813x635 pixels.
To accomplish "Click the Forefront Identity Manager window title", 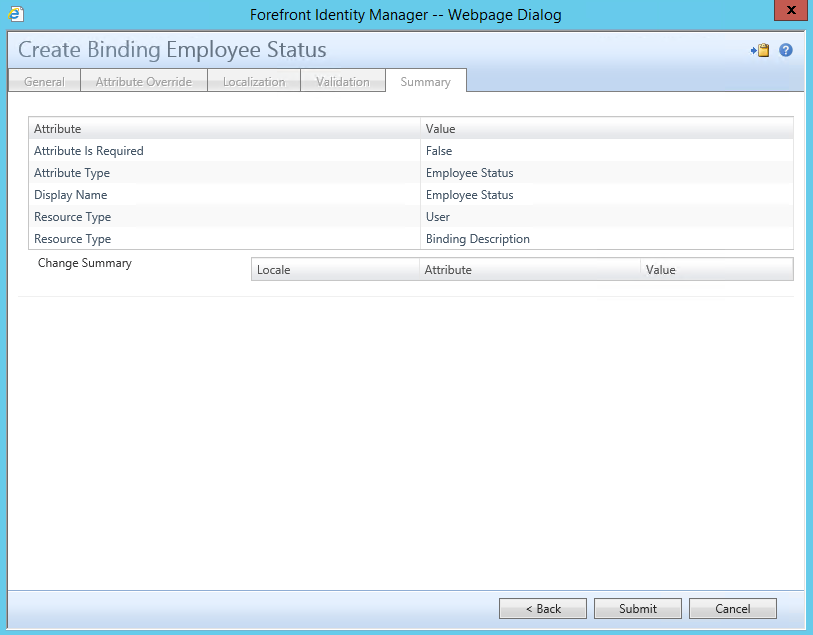I will coord(405,15).
